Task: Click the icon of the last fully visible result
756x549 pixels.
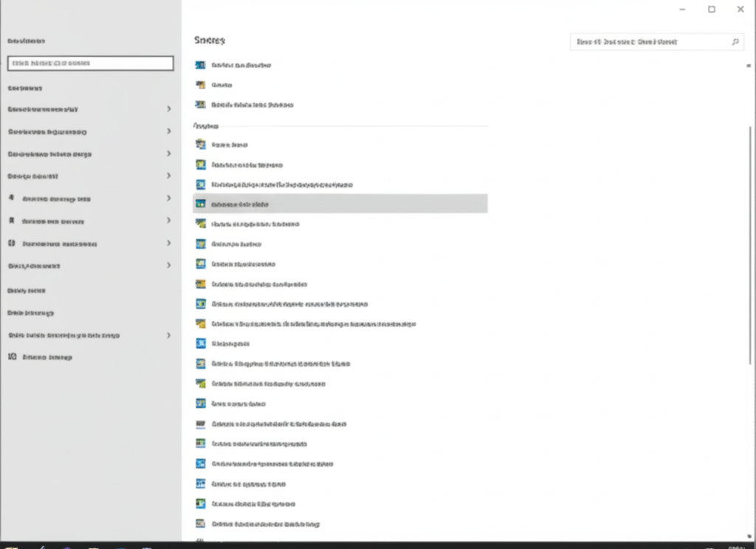Action: pyautogui.click(x=201, y=523)
